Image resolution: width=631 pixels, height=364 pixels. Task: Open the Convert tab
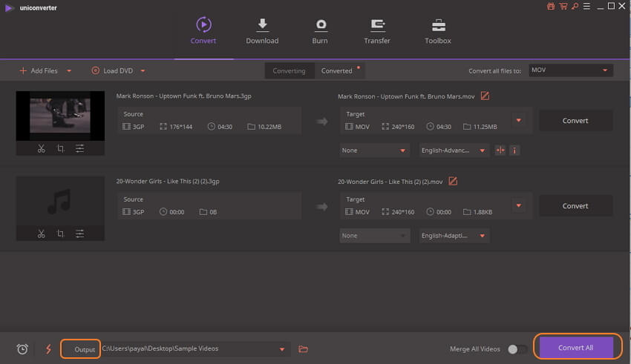[203, 31]
